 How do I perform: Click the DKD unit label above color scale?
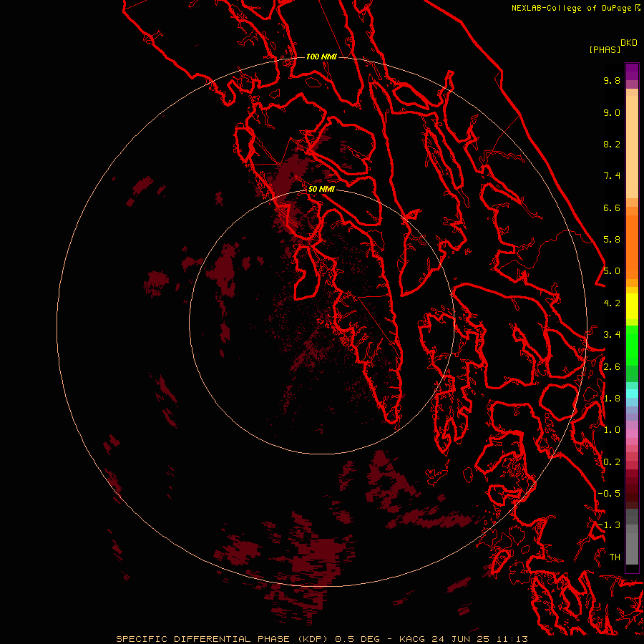click(x=629, y=43)
